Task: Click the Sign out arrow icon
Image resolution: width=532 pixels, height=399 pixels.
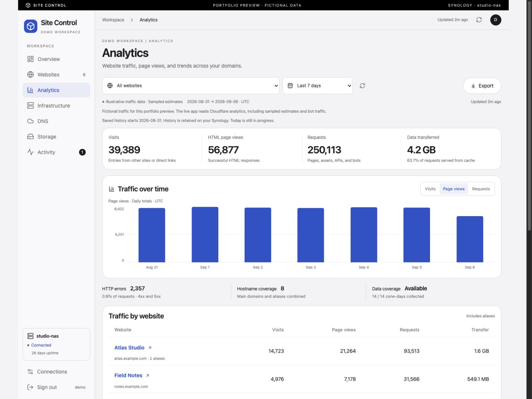Action: click(x=31, y=387)
